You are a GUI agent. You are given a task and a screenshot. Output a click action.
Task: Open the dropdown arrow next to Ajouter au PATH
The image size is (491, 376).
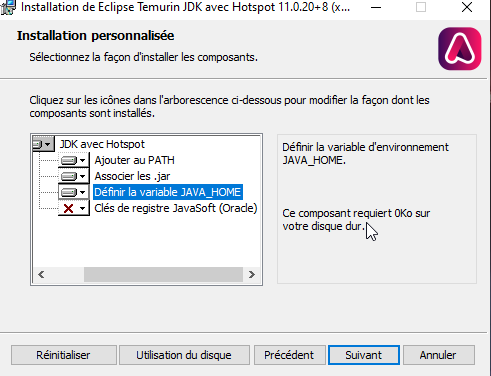83,161
